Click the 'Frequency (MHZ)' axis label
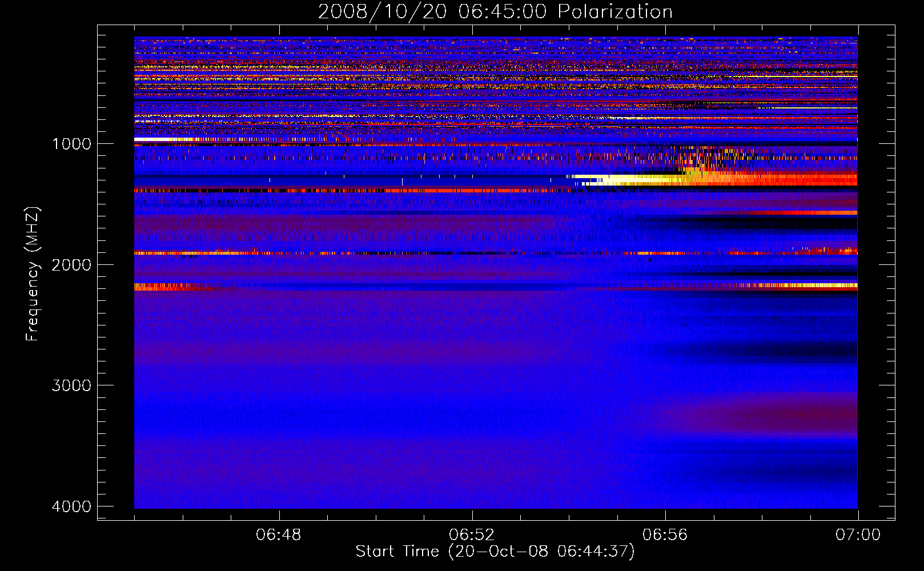Screen dimensions: 924x571 (33, 274)
